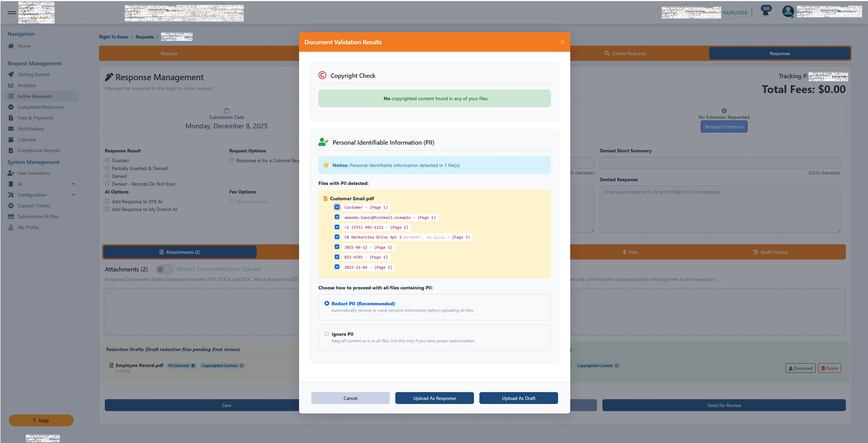This screenshot has height=443, width=868.
Task: Click the Save button
Action: click(226, 406)
